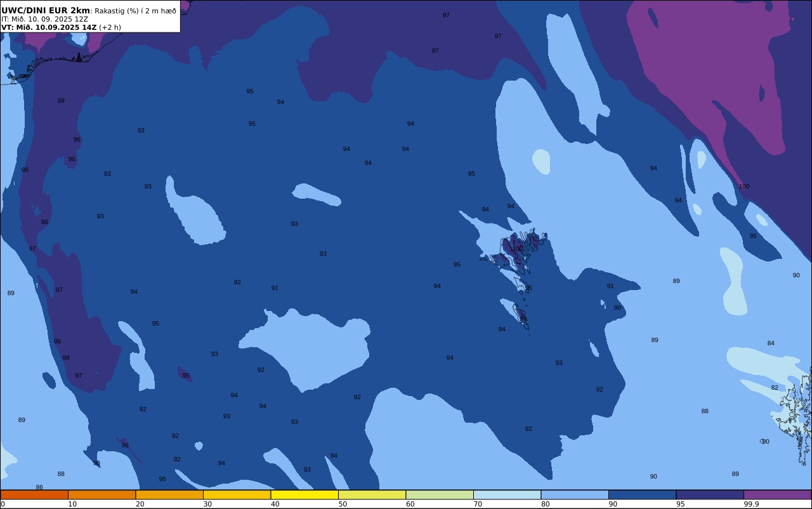
Task: Click the 'Rakastig (%) í 2 m hæð' parameter text
Action: (x=136, y=11)
